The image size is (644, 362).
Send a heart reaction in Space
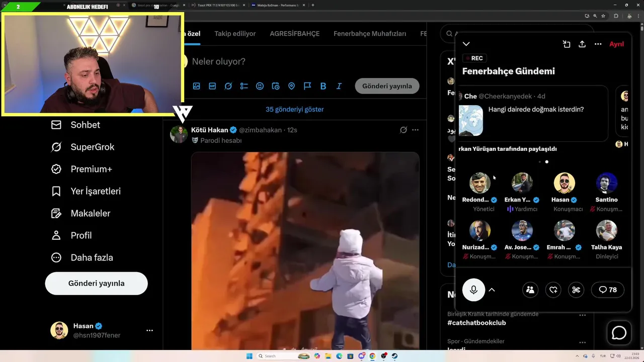click(x=553, y=290)
